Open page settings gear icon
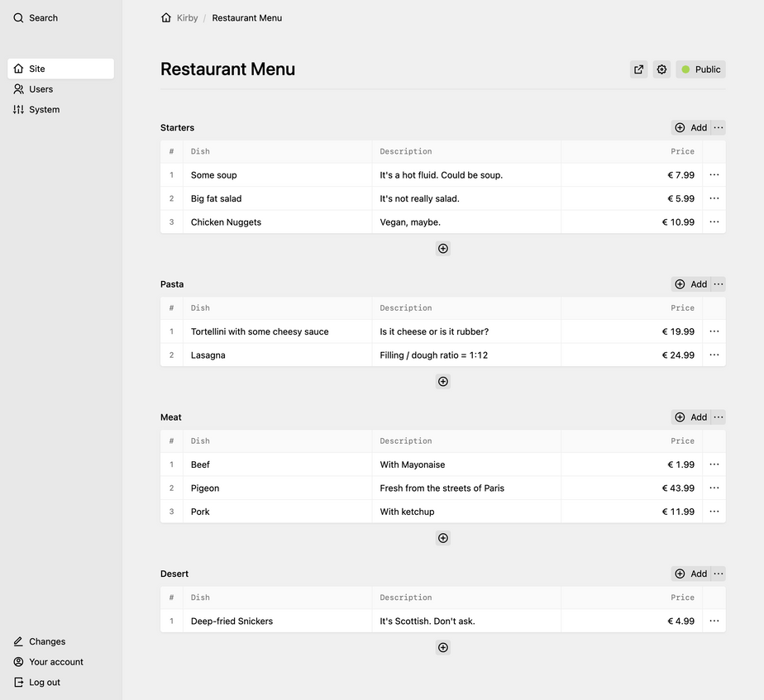 click(661, 69)
